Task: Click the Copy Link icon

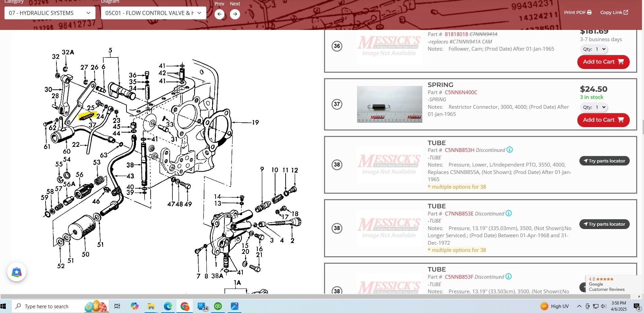Action: coord(626,13)
